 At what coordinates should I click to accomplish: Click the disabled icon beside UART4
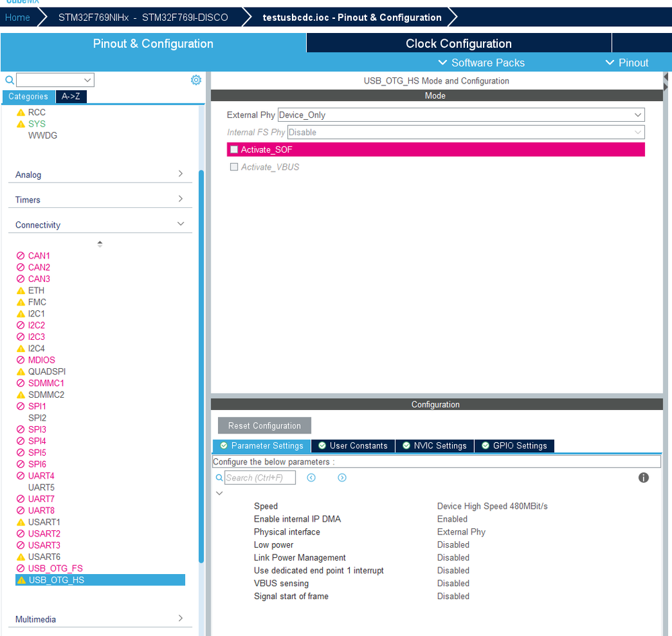(21, 476)
